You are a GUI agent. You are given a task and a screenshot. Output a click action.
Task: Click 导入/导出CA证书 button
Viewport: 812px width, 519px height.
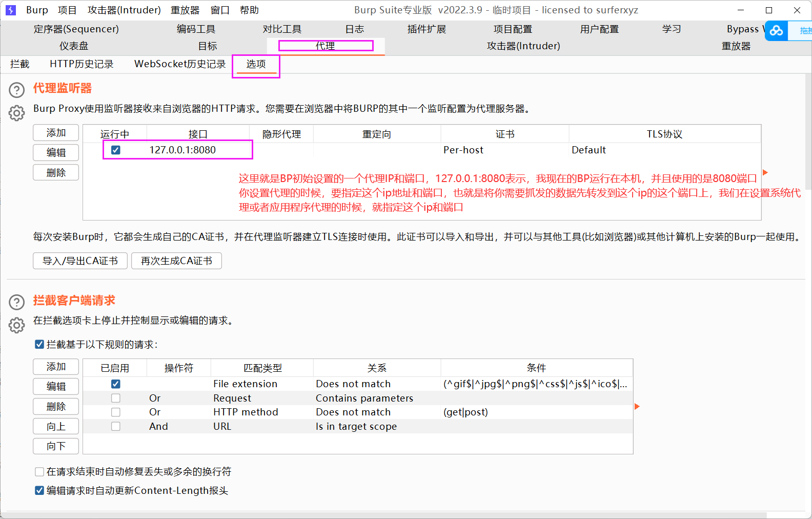[80, 261]
